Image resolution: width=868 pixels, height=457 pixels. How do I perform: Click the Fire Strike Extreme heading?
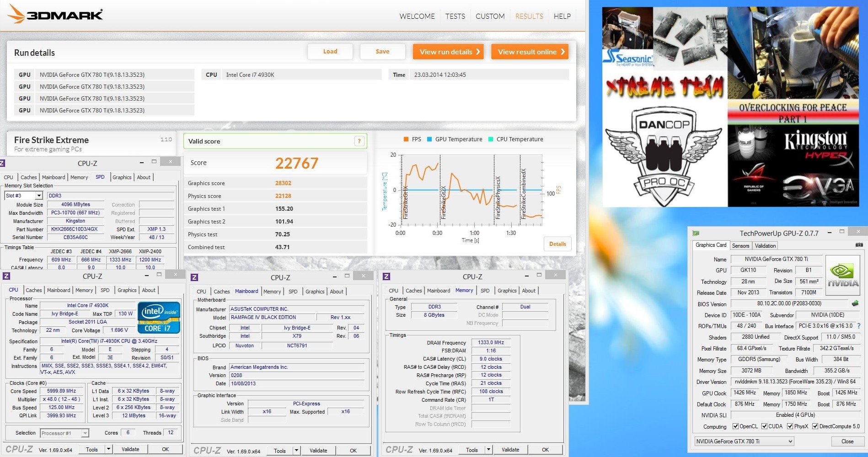tap(51, 140)
